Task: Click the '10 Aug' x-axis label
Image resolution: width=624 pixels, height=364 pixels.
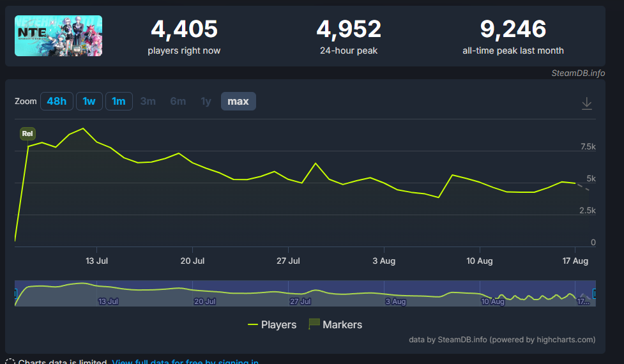Action: tap(480, 261)
